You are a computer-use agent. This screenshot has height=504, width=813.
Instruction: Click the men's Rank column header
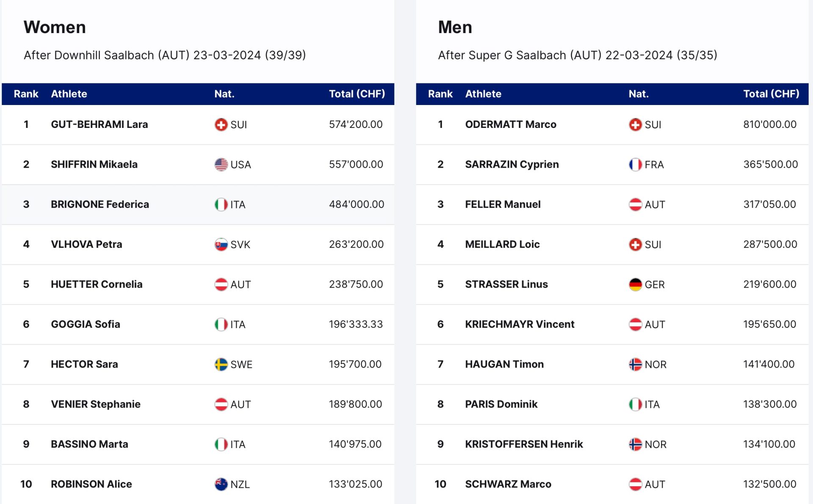440,94
